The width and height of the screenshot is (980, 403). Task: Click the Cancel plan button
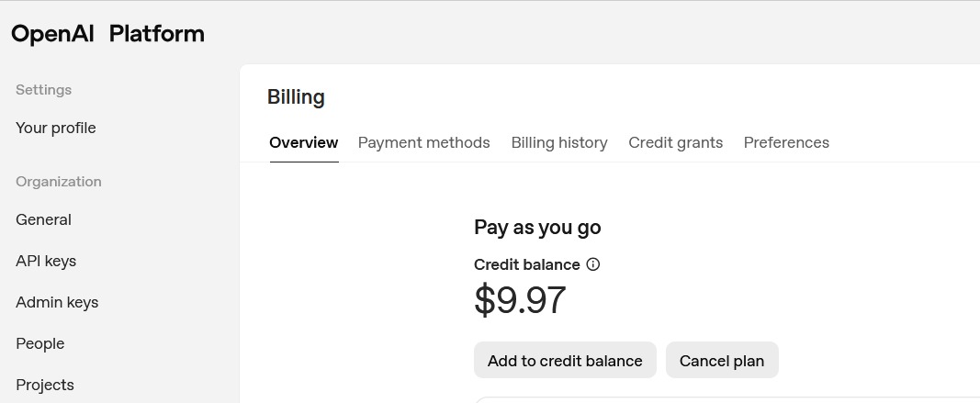tap(722, 361)
